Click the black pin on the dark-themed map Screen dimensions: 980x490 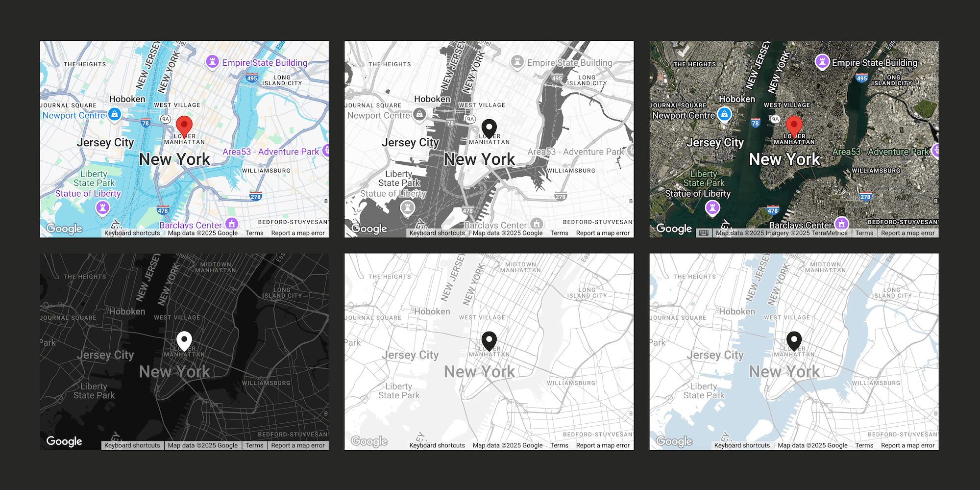click(183, 339)
